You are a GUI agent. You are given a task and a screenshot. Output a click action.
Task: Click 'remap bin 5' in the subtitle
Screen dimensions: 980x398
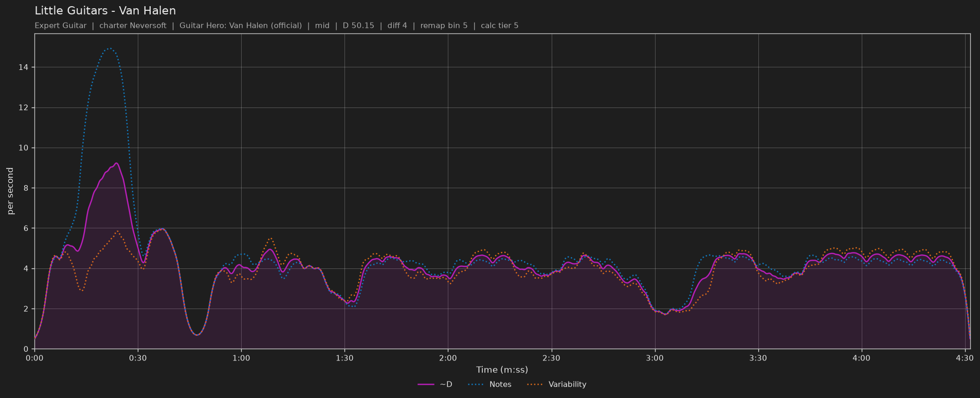[444, 25]
